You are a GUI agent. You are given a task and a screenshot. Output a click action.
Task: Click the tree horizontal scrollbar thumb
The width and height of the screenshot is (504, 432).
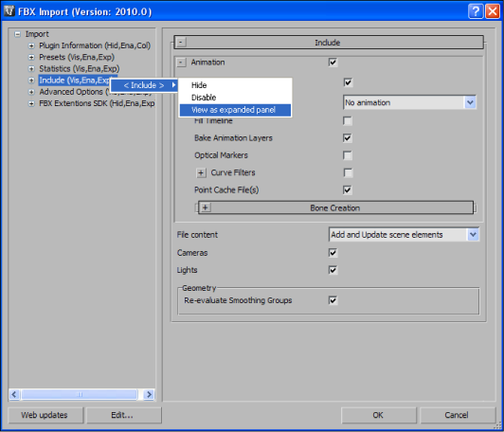coord(80,394)
